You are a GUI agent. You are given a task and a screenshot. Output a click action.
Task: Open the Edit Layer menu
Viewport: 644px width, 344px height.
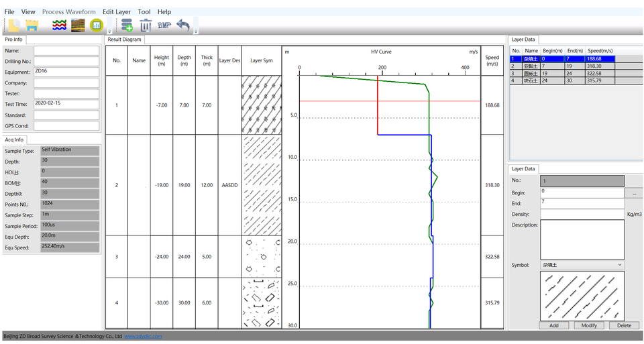[117, 12]
